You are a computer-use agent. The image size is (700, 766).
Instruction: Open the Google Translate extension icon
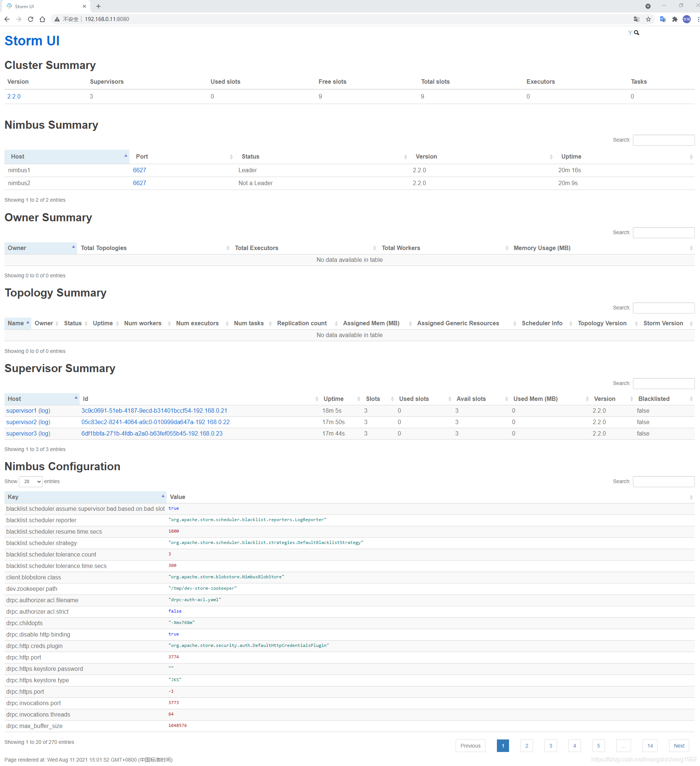[663, 19]
